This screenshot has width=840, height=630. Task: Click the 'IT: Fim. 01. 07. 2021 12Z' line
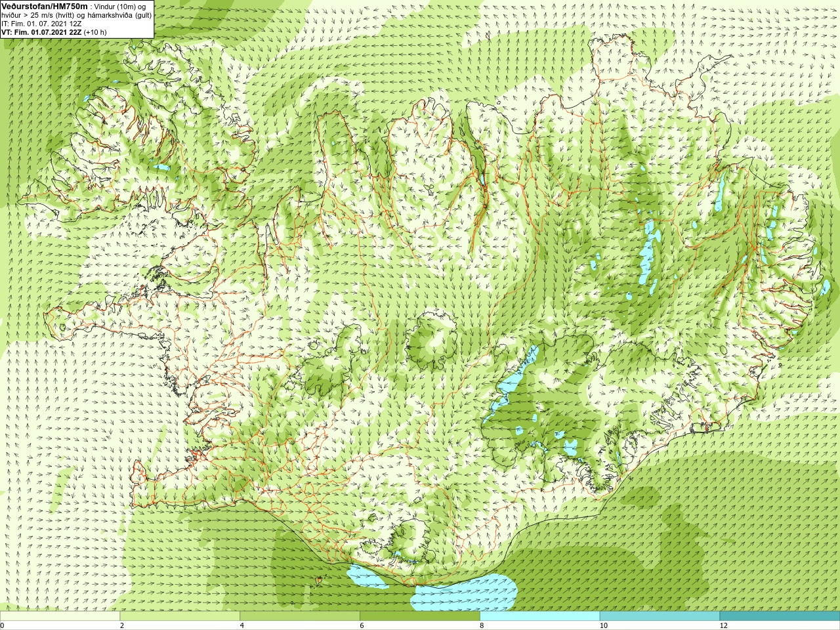pyautogui.click(x=41, y=24)
